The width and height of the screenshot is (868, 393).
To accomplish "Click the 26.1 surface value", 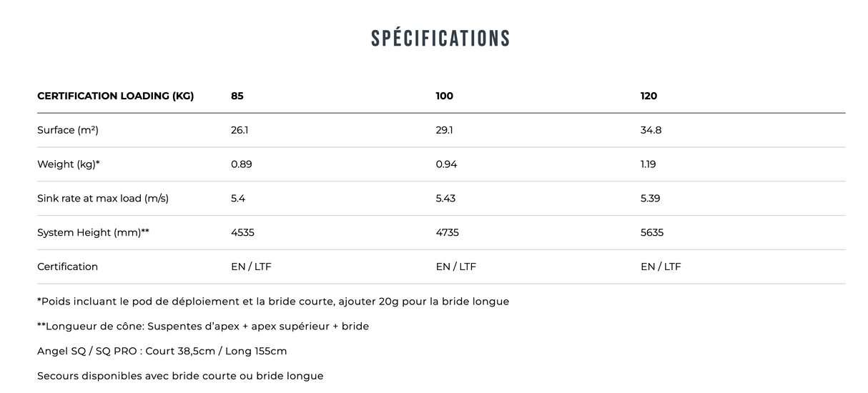I will click(240, 130).
